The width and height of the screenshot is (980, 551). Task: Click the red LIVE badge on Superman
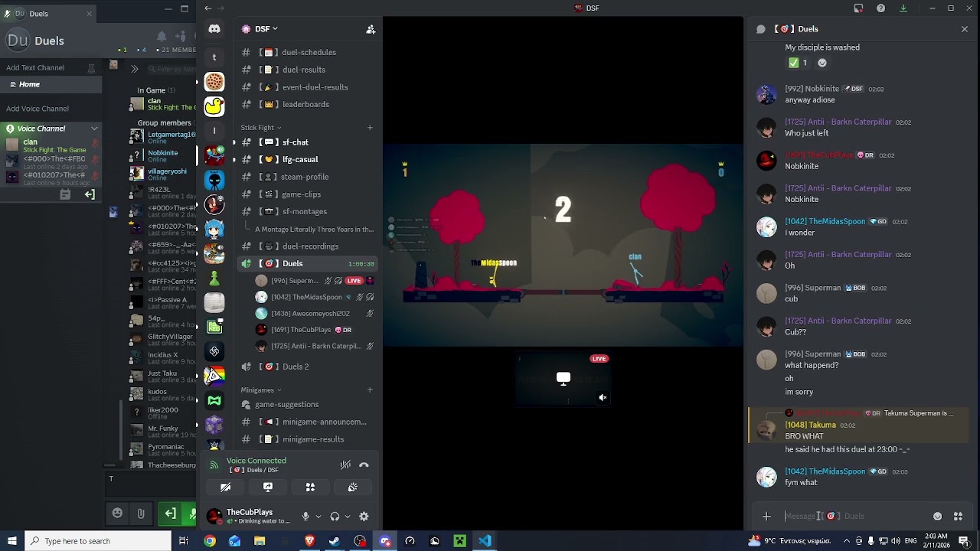(354, 281)
